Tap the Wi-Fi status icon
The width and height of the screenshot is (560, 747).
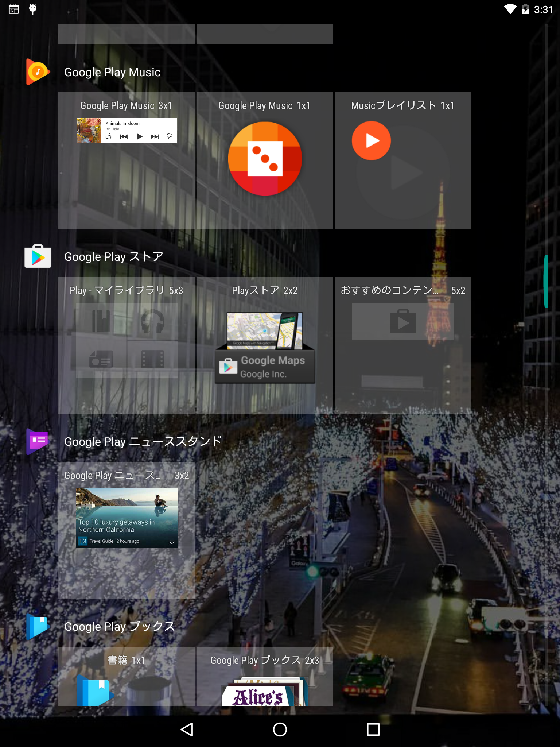click(510, 9)
